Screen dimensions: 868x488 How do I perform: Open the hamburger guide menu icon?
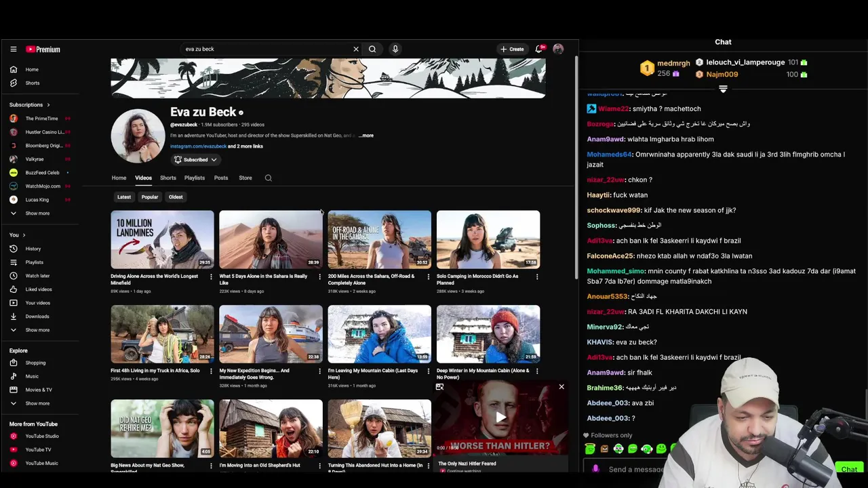(13, 49)
